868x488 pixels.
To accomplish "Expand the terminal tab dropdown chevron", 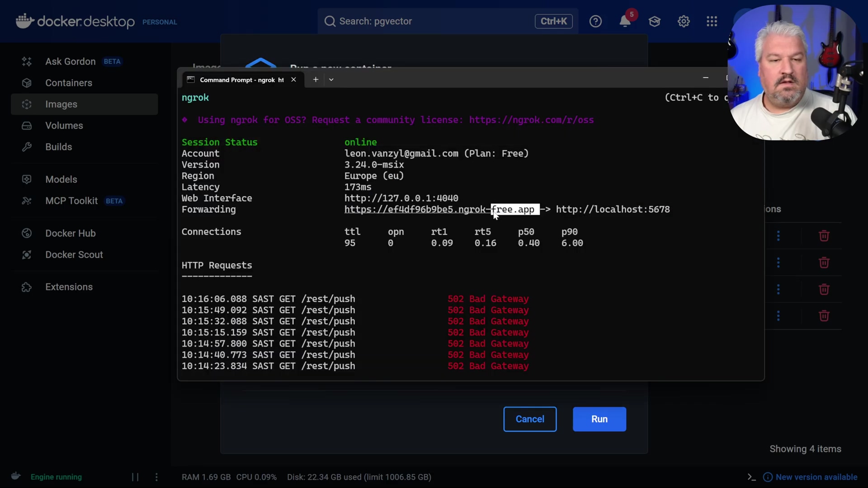I will (x=331, y=80).
